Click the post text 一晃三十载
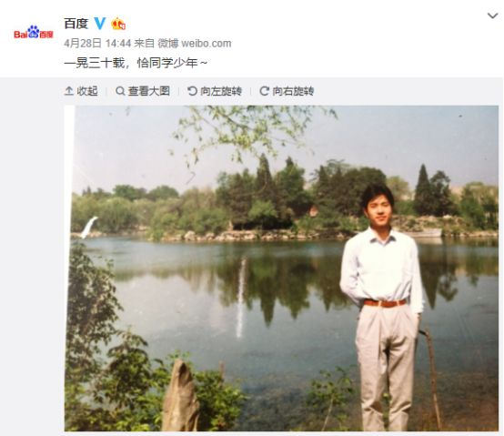The width and height of the screenshot is (504, 436). point(95,63)
